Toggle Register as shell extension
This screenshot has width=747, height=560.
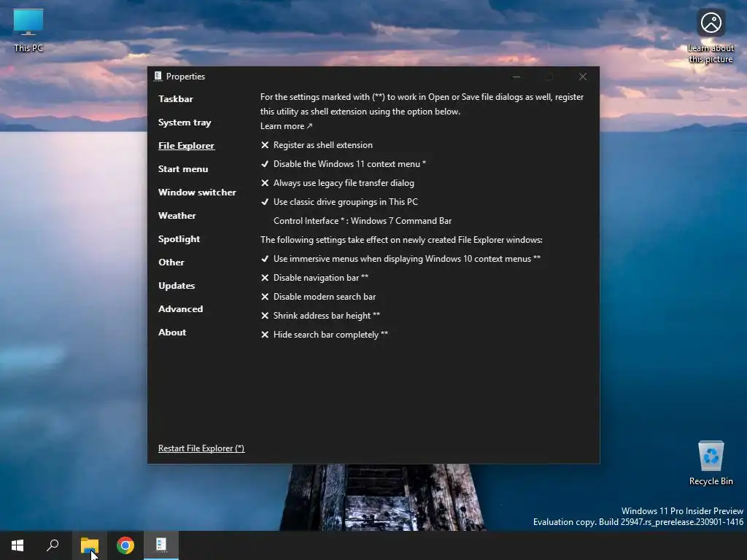pyautogui.click(x=317, y=145)
